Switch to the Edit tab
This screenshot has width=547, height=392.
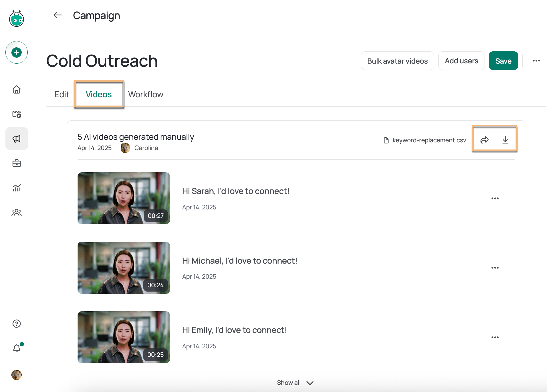pos(62,94)
